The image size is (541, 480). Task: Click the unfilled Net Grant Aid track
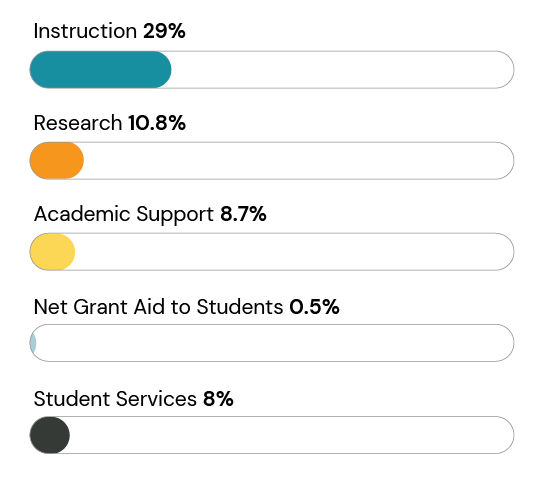tap(275, 343)
